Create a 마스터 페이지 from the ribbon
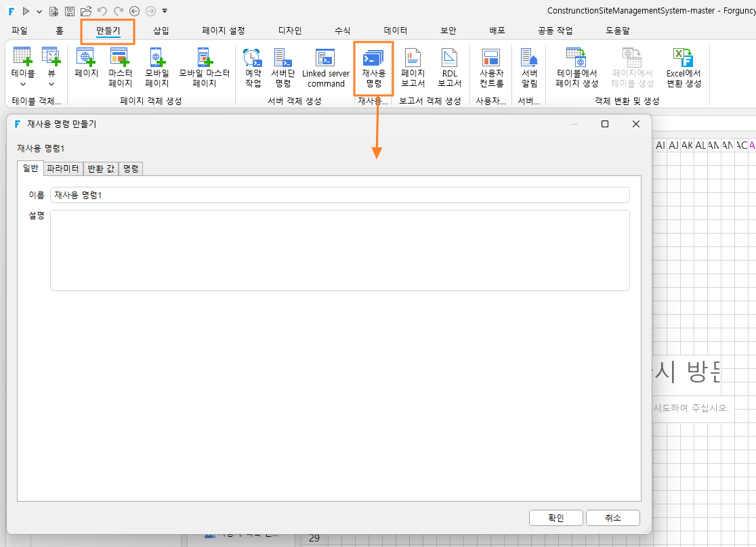This screenshot has width=756, height=547. click(120, 67)
